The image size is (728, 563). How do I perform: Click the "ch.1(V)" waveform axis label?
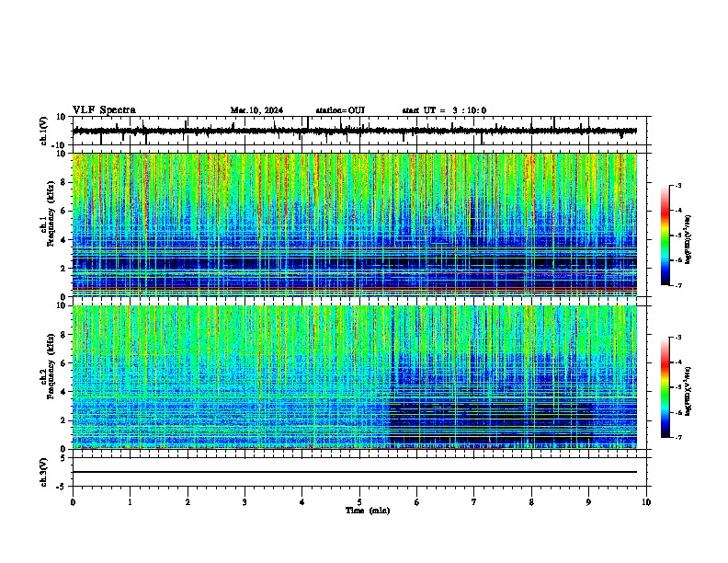[x=44, y=131]
